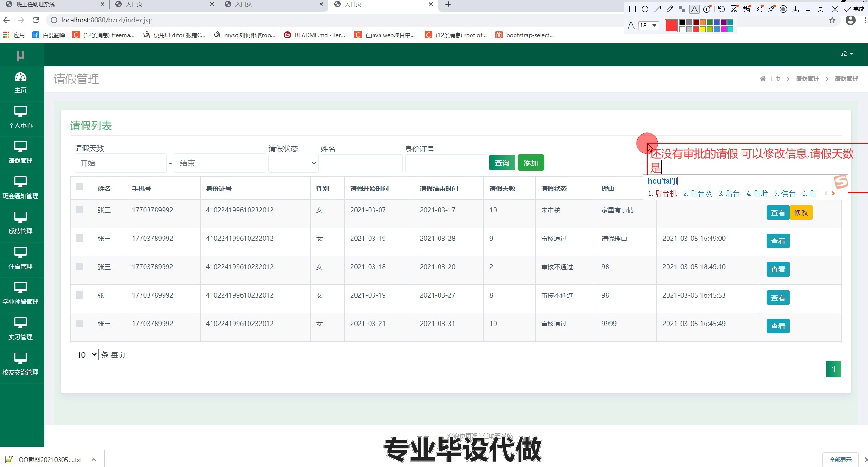Open 学业预警管理 in the sidebar
This screenshot has width=868, height=467.
pyautogui.click(x=21, y=294)
